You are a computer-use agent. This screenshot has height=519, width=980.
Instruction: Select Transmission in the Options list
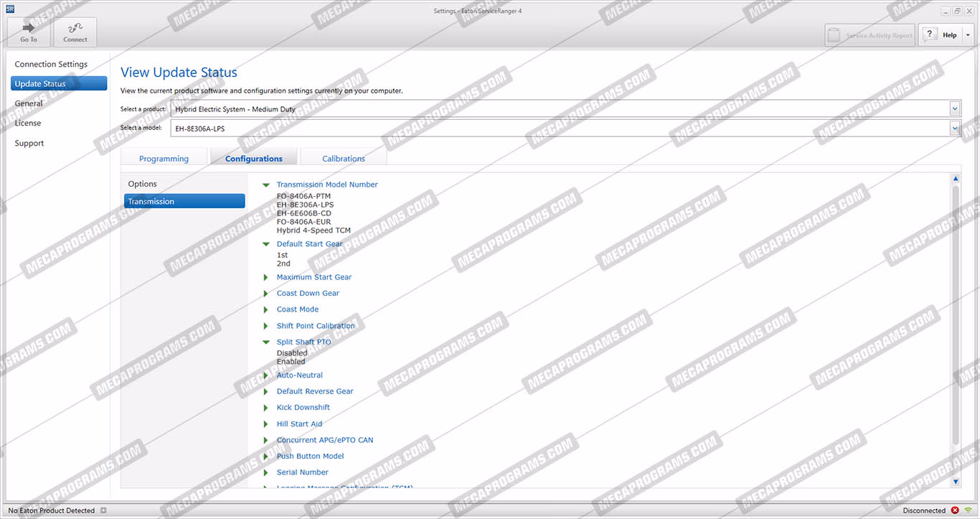click(184, 202)
